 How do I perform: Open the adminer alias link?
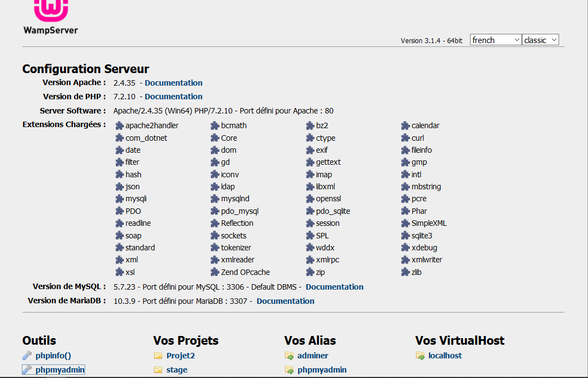[x=313, y=356]
